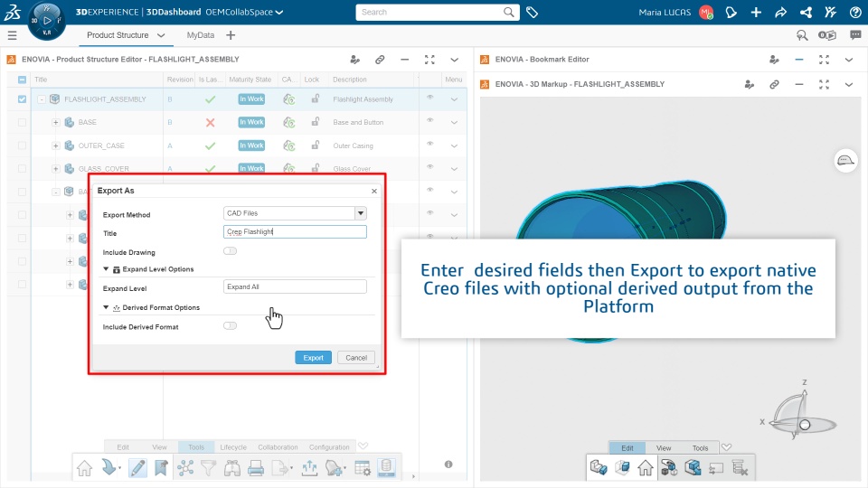Select Lifecycle tab in bottom toolbar
Screen dimensions: 868x488
point(233,447)
